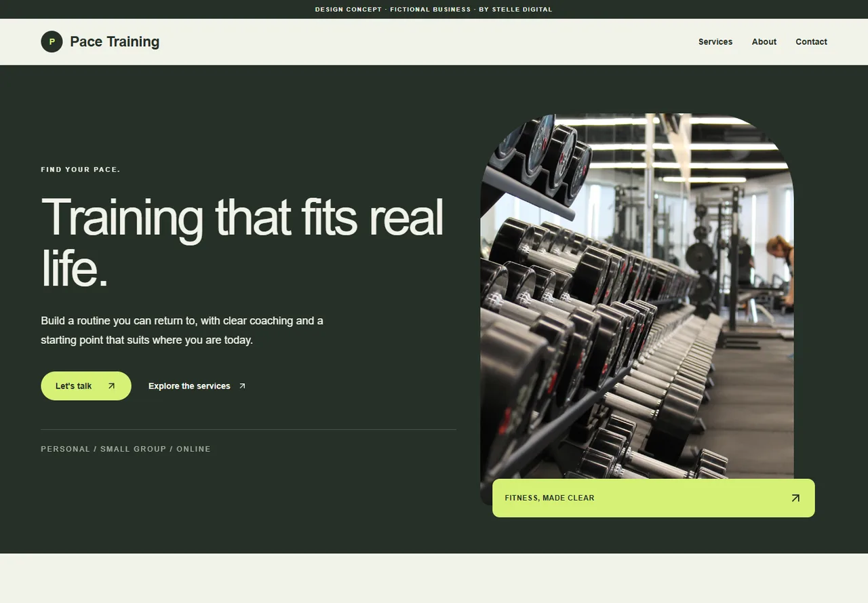
Task: Click the arrow icon in Let's talk
Action: pos(112,386)
